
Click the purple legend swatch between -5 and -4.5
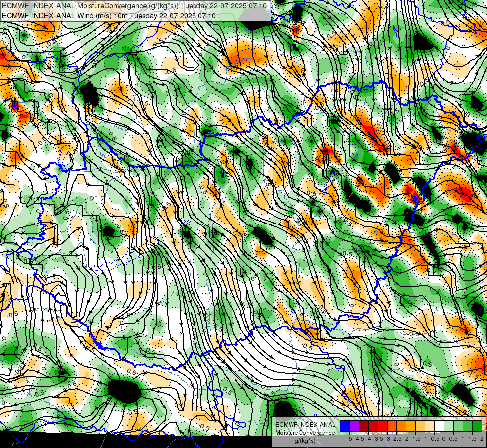[354, 426]
